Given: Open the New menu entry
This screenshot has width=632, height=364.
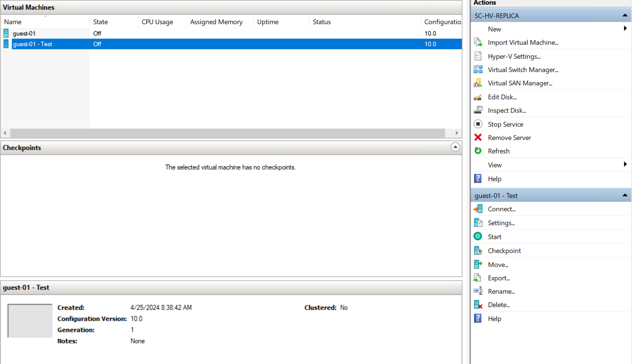Looking at the screenshot, I should (495, 29).
